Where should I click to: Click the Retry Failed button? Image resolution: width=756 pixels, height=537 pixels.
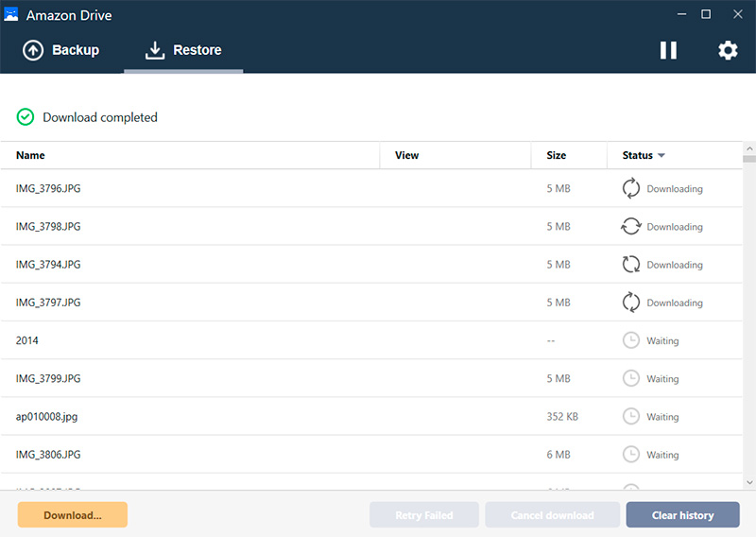[423, 515]
